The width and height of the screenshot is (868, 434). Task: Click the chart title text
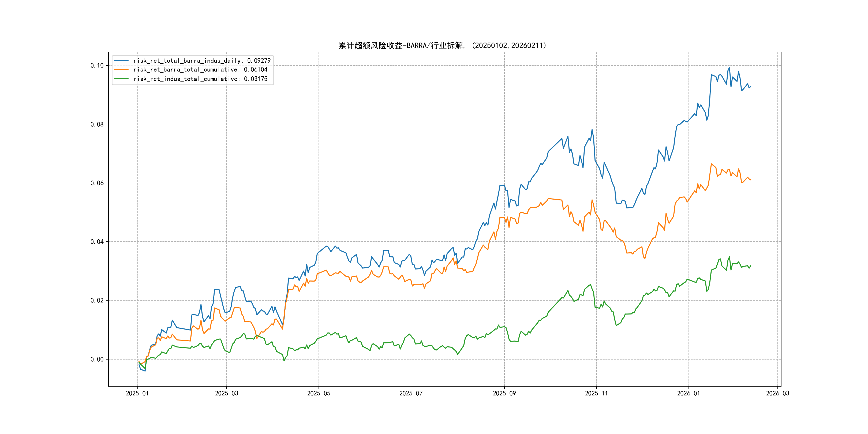[442, 46]
